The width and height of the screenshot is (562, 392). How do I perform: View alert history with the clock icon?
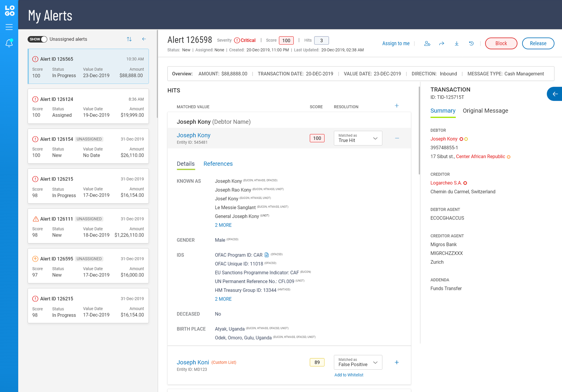[471, 43]
